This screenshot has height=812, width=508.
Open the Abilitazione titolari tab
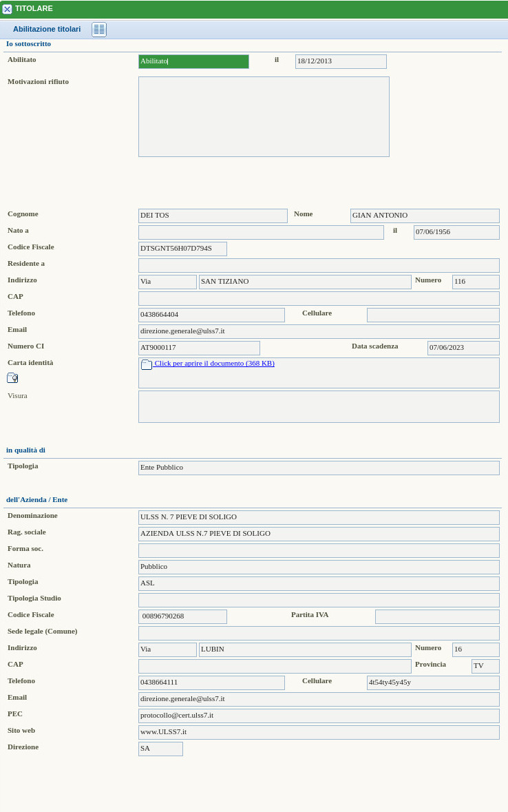(47, 30)
